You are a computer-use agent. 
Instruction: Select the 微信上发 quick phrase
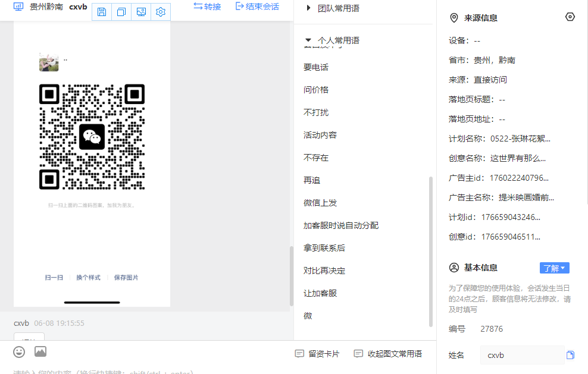(x=320, y=203)
